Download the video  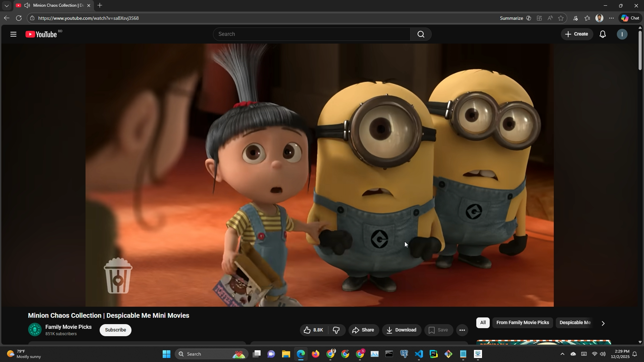click(401, 330)
